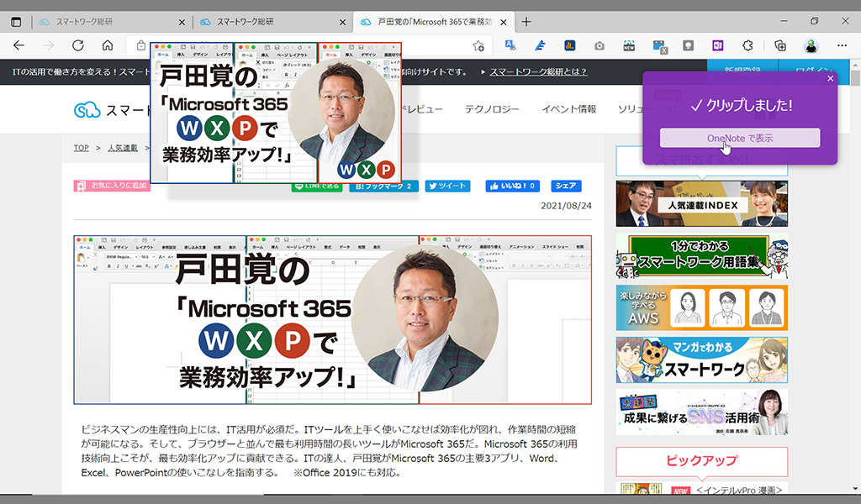Open the Extensions puzzle piece menu
This screenshot has width=861, height=504.
coord(747,45)
